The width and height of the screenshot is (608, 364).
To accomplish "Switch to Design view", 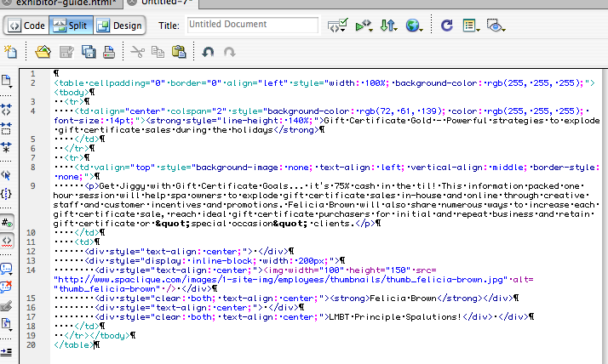I will click(x=118, y=26).
